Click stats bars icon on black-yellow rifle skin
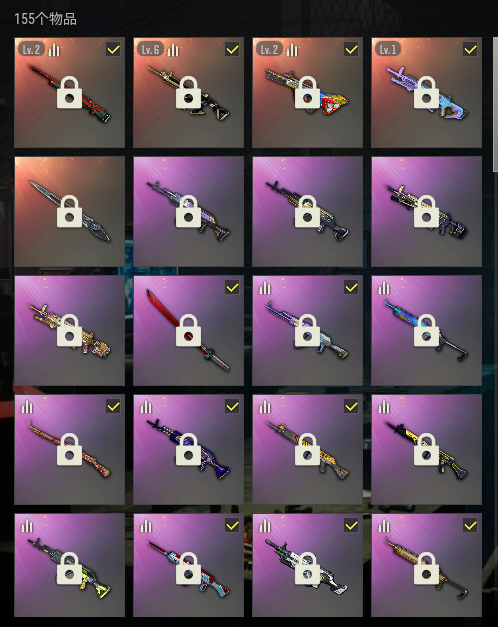The image size is (498, 627). (x=384, y=407)
